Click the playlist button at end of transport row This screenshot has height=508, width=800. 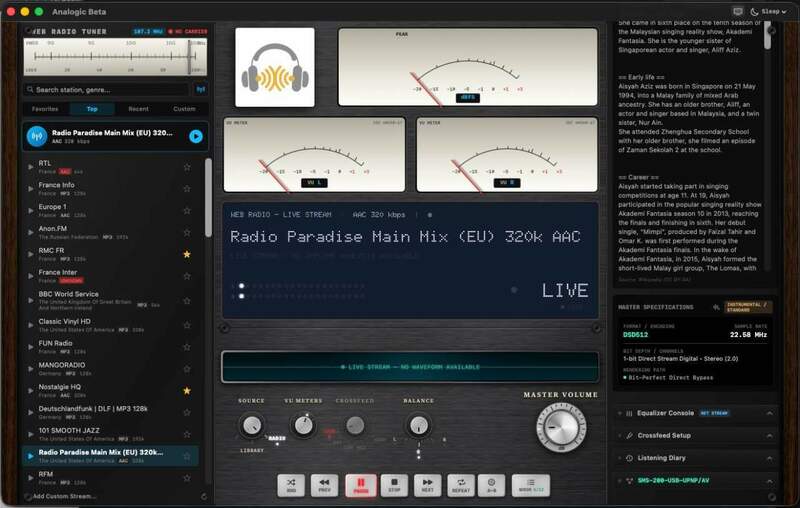click(x=531, y=485)
